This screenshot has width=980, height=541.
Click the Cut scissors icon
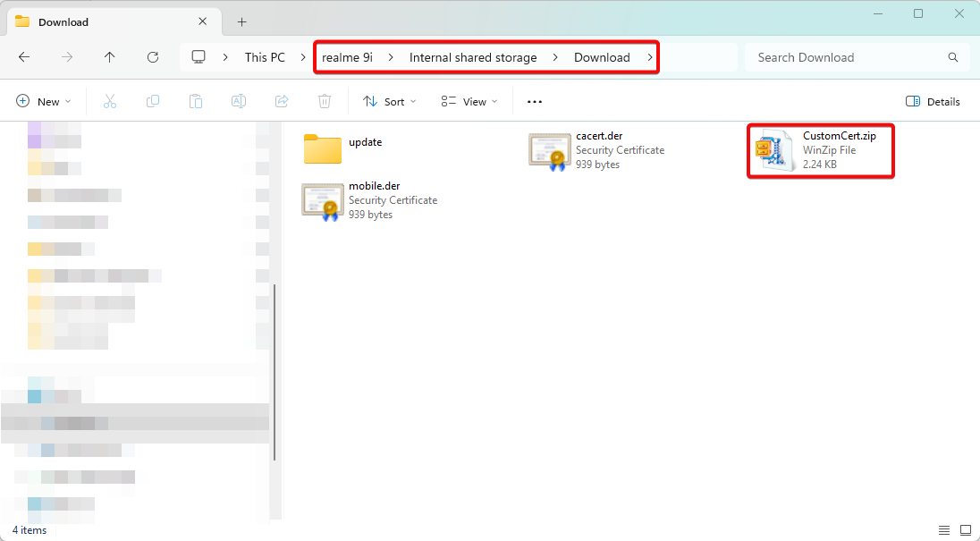click(x=110, y=102)
